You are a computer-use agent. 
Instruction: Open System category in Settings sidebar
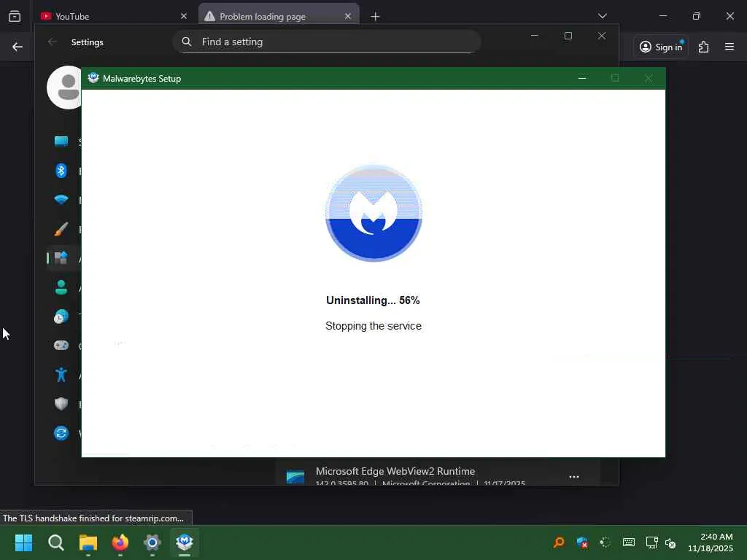pyautogui.click(x=61, y=141)
